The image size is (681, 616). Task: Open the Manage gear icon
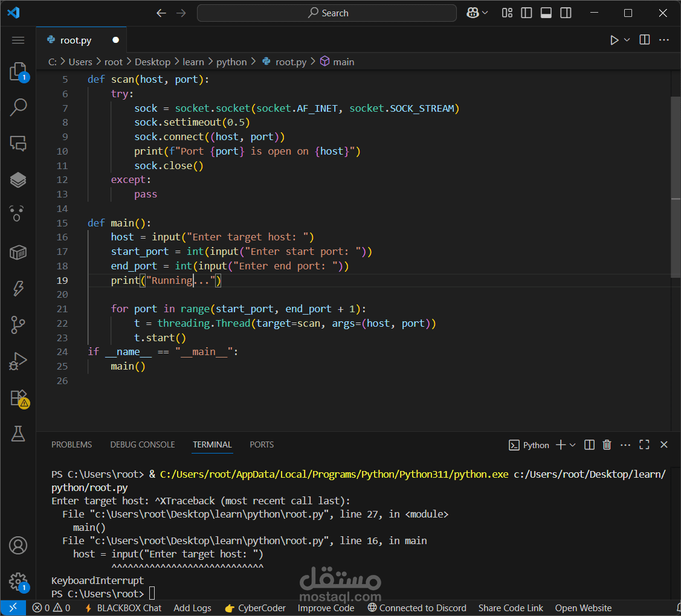coord(18,582)
